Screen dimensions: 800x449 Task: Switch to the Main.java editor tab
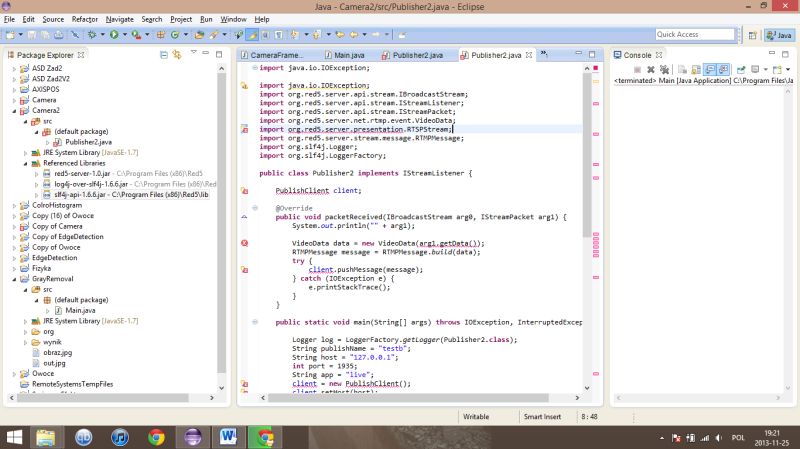click(344, 55)
